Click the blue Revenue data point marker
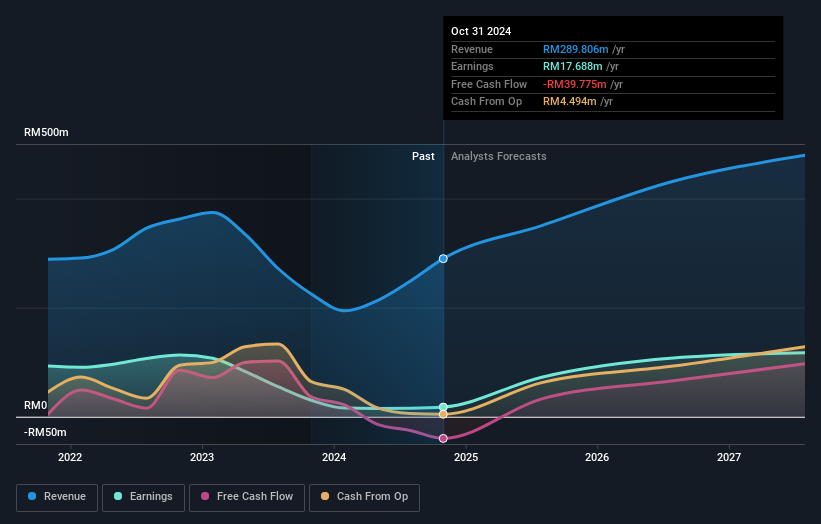The width and height of the screenshot is (821, 524). point(443,259)
